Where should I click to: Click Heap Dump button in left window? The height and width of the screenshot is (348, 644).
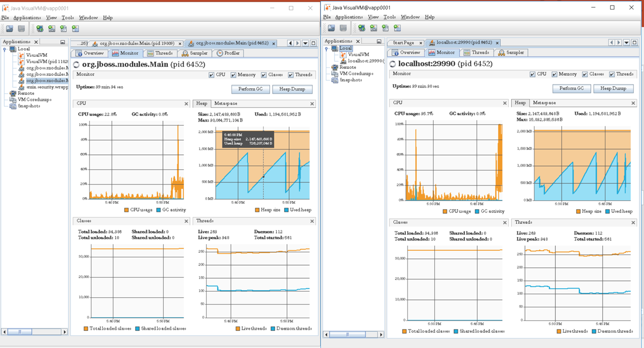(292, 89)
